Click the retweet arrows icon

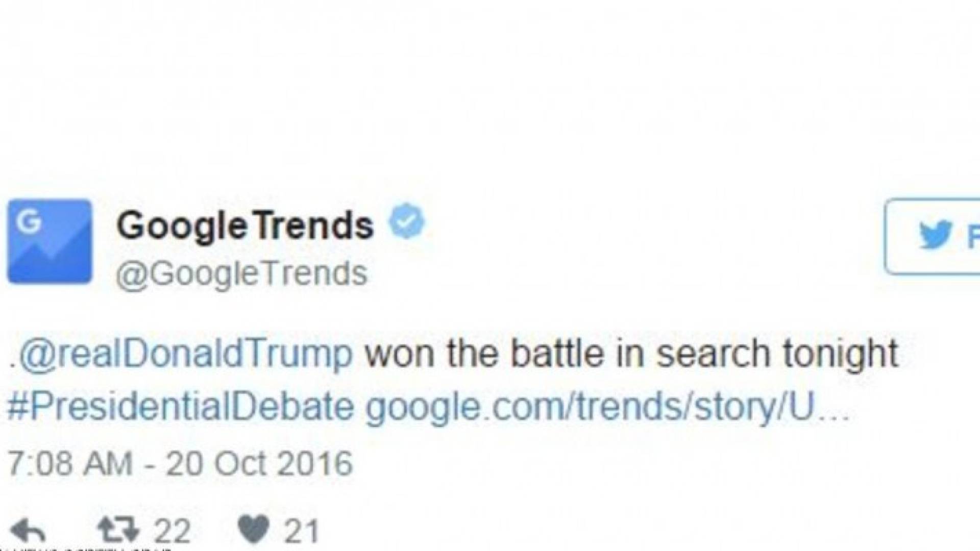point(118,530)
